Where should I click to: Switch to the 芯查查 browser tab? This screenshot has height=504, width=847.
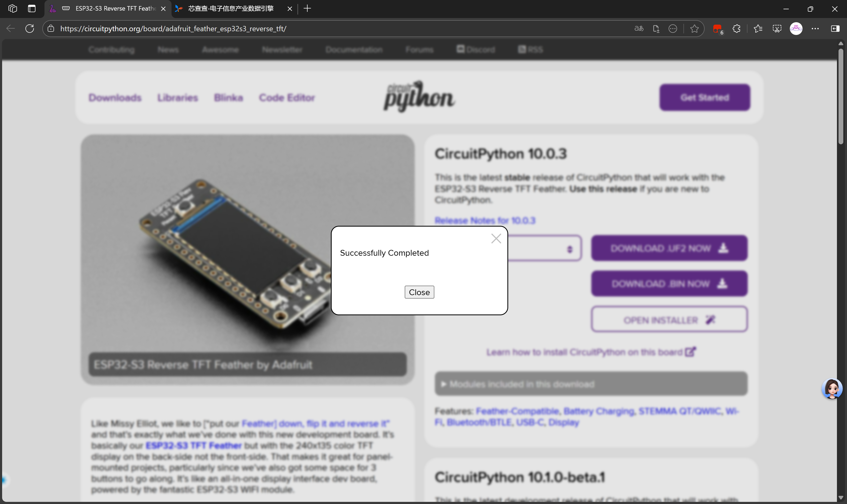tap(231, 8)
